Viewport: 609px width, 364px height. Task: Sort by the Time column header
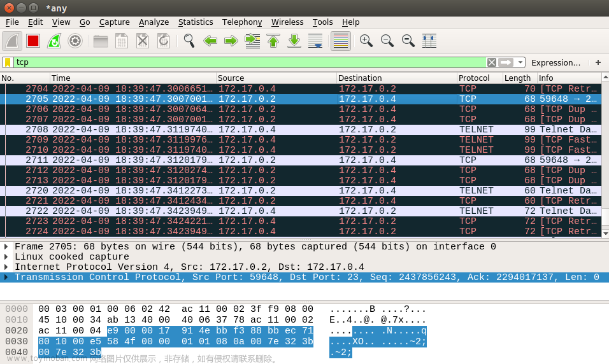pyautogui.click(x=133, y=78)
